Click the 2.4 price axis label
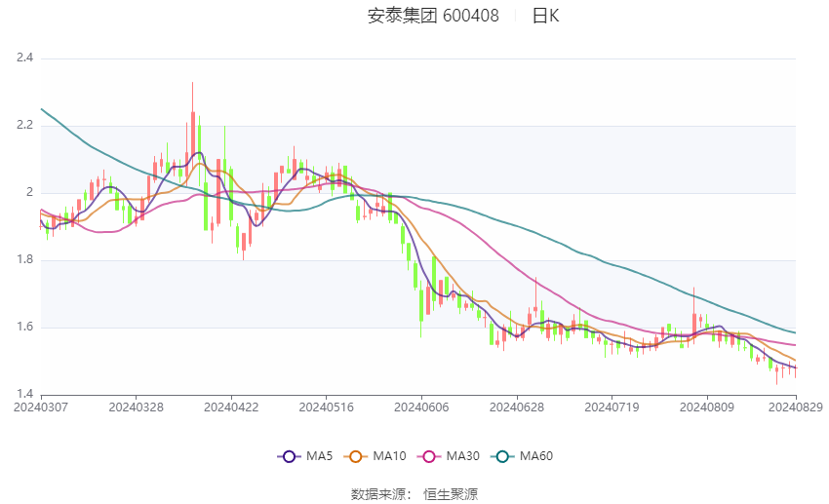829x504 pixels. tap(24, 58)
